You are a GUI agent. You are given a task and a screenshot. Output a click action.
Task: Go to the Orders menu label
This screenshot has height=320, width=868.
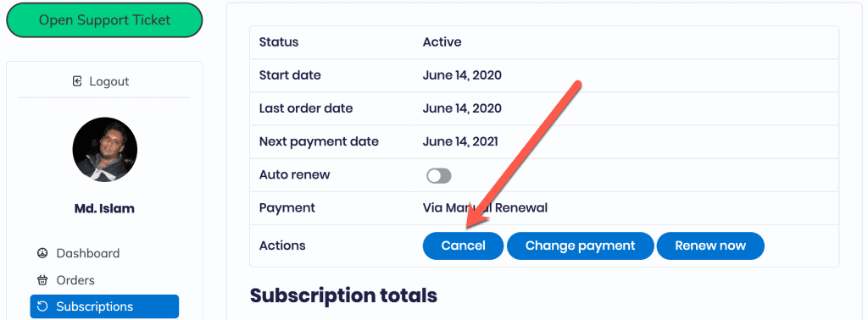pos(75,280)
